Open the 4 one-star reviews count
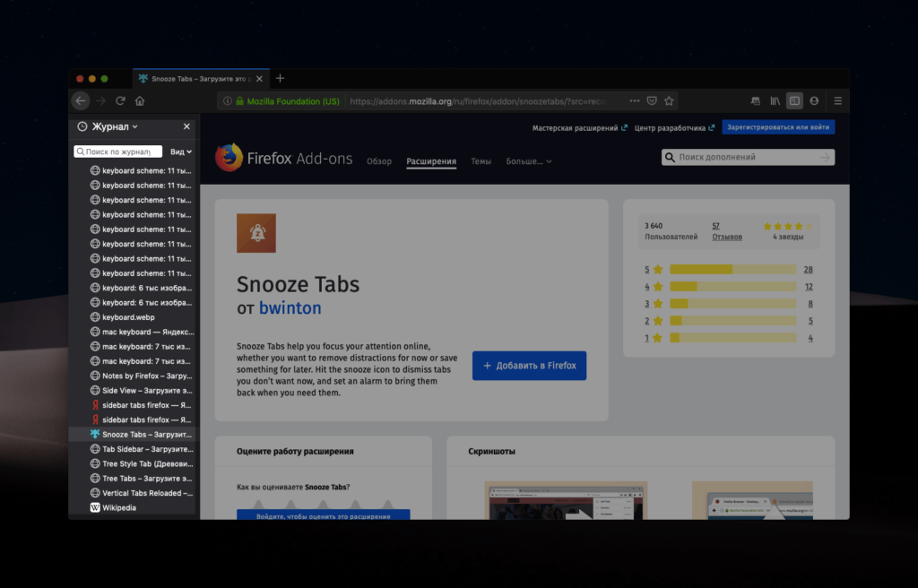The width and height of the screenshot is (918, 588). pyautogui.click(x=810, y=338)
